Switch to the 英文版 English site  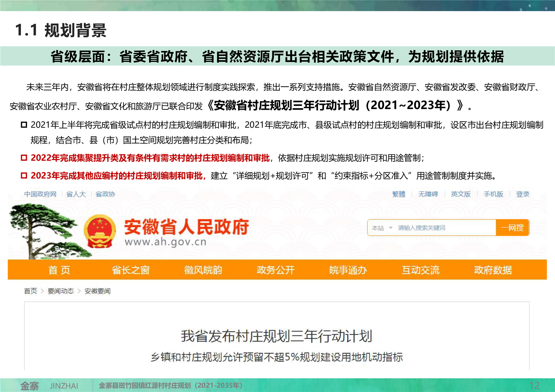461,194
